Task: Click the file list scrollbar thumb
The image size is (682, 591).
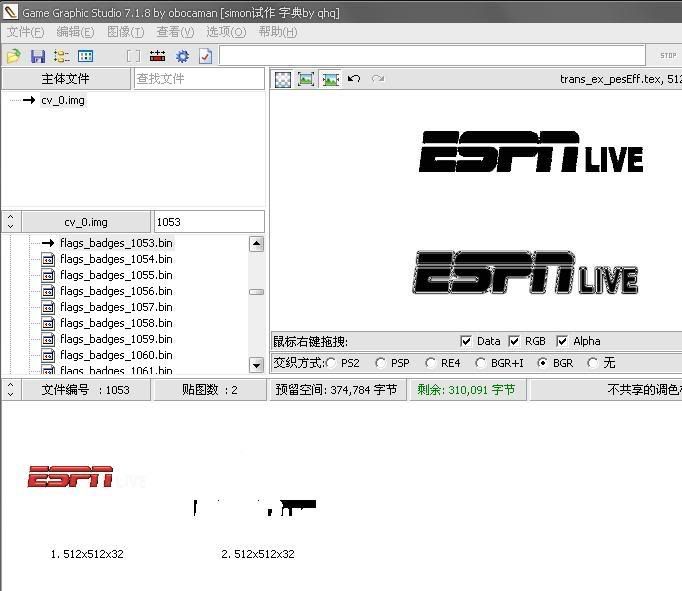Action: coord(257,292)
